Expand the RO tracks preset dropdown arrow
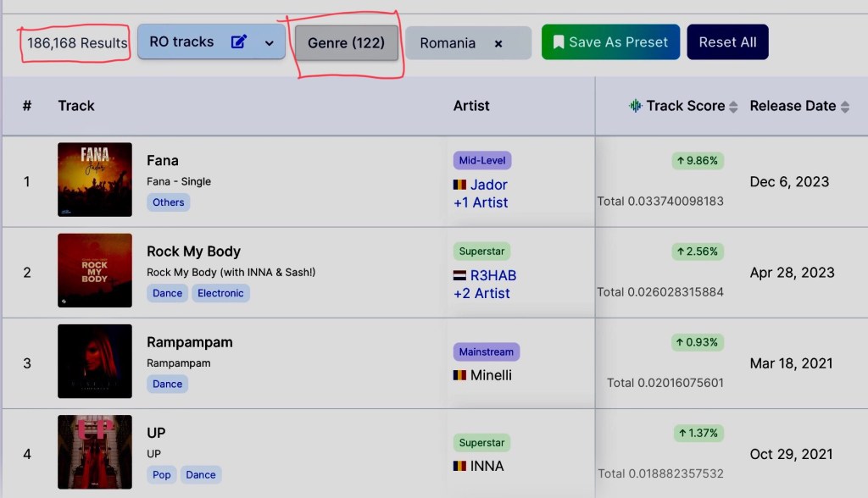The image size is (868, 498). pos(270,42)
